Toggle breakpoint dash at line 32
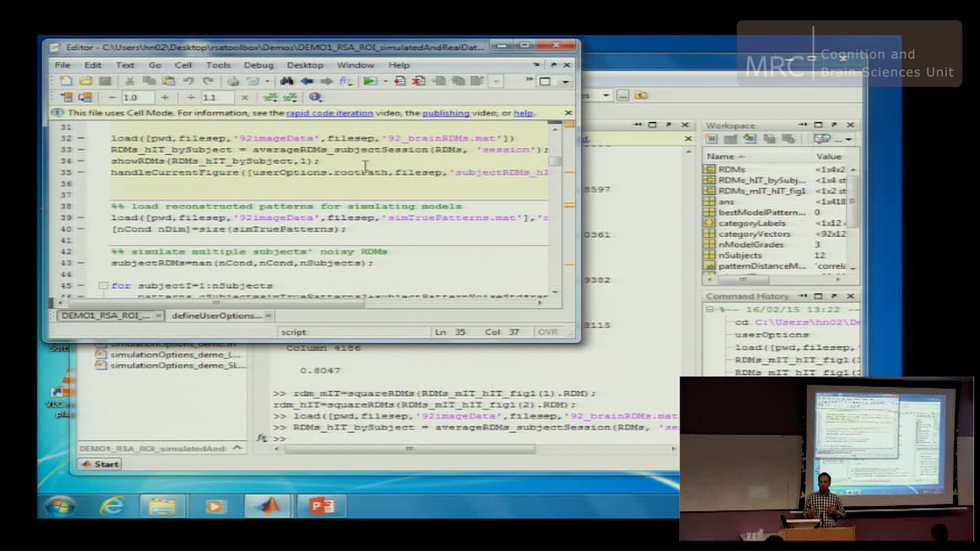 pos(81,138)
